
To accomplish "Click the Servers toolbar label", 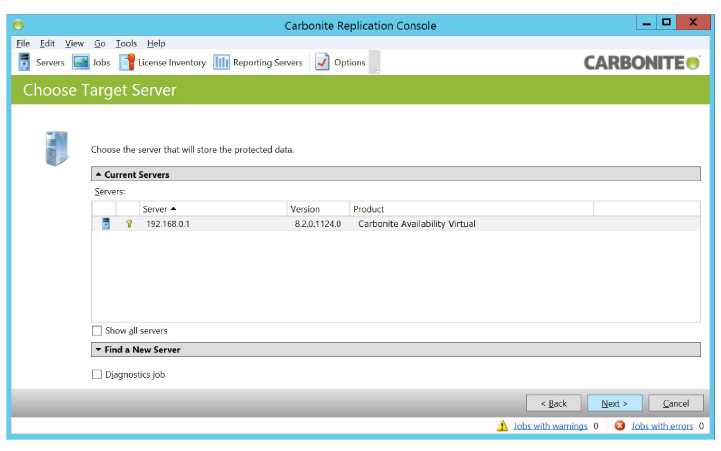I will click(50, 63).
